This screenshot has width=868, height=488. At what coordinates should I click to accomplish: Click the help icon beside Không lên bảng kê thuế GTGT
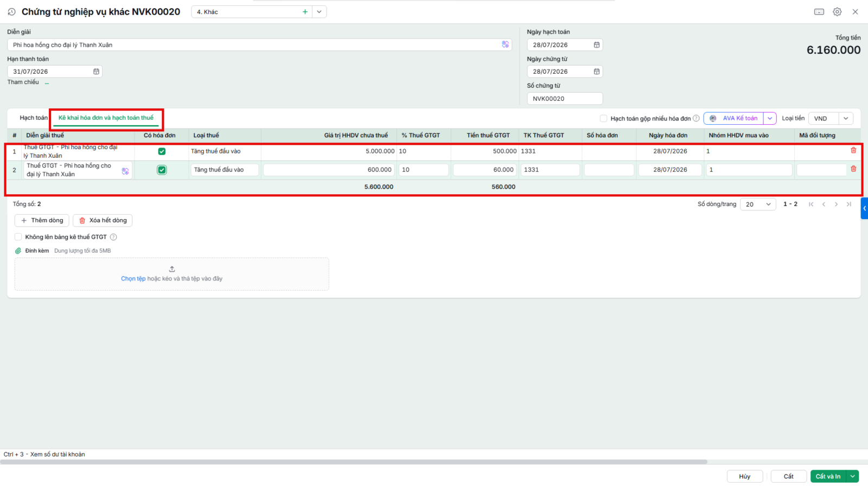click(113, 237)
